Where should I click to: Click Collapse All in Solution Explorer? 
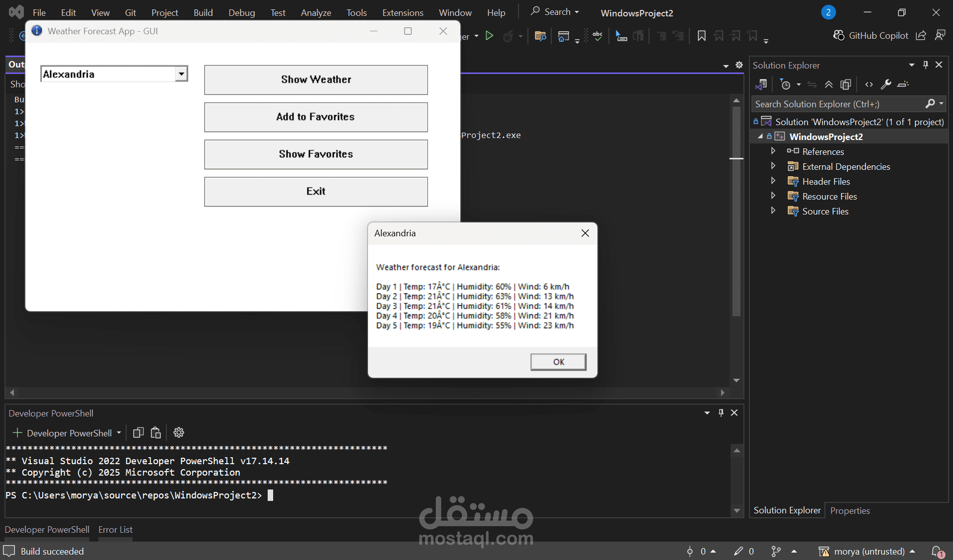tap(828, 84)
